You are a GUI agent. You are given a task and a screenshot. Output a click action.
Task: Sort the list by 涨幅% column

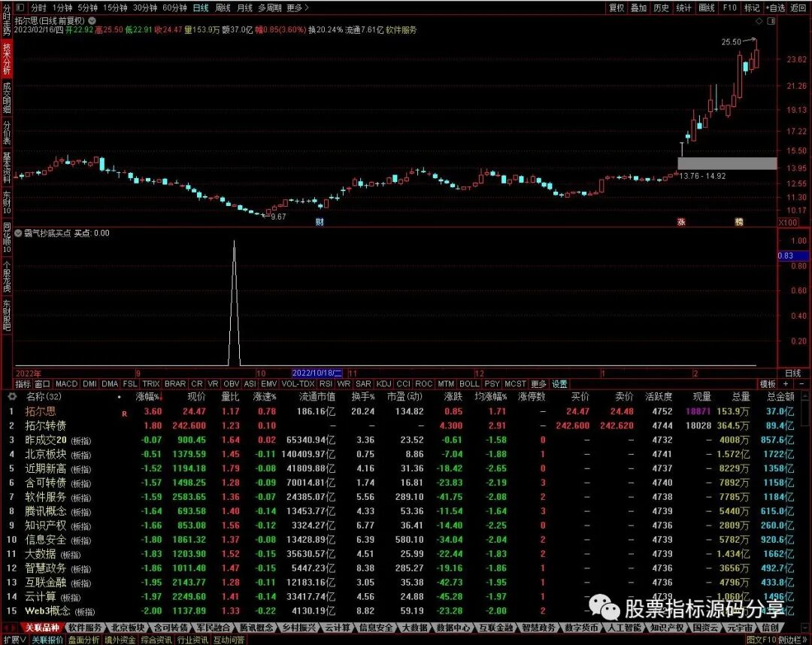149,396
